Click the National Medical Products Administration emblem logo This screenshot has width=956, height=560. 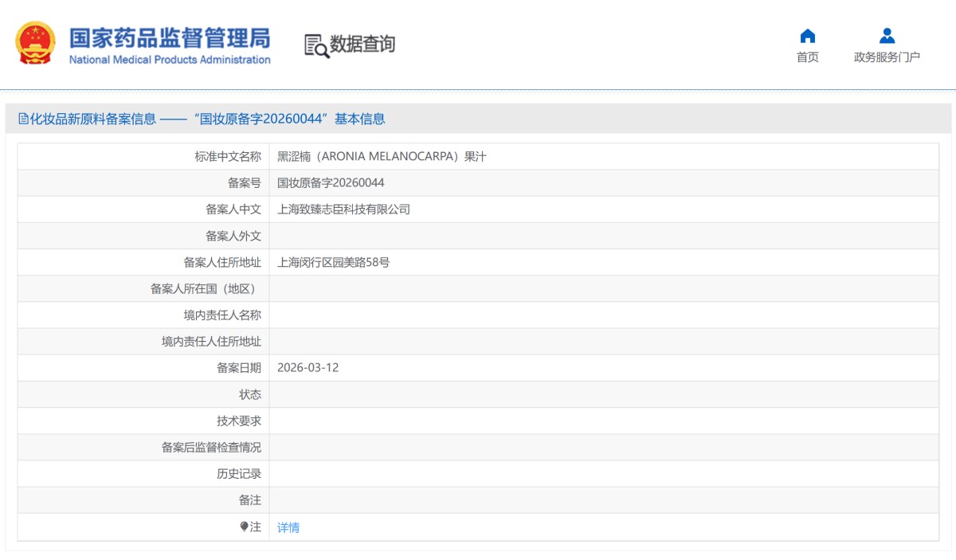[35, 45]
